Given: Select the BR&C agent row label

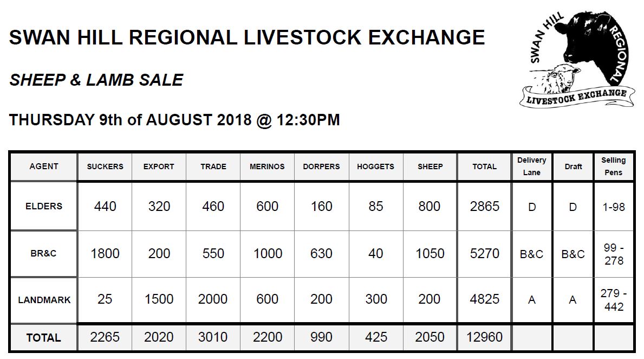Looking at the screenshot, I should pyautogui.click(x=43, y=253).
